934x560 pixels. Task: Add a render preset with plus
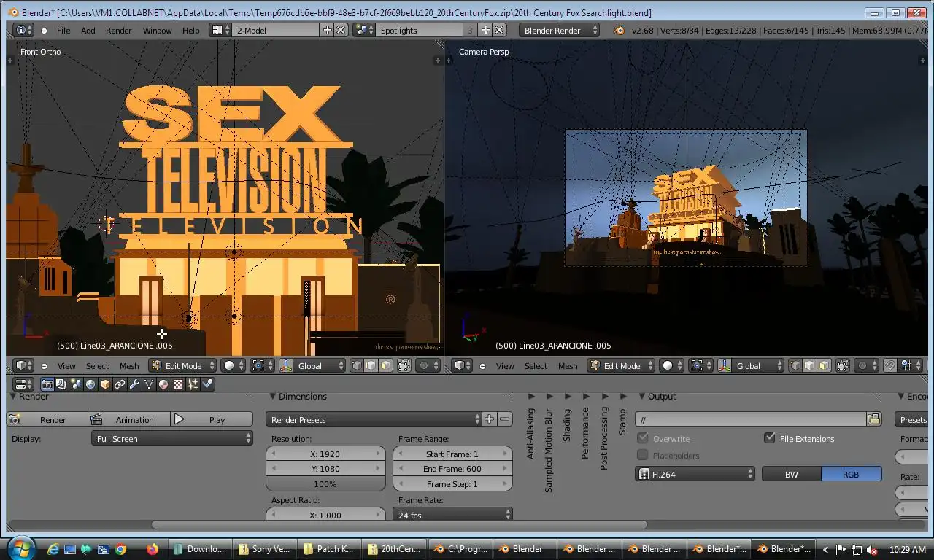489,419
